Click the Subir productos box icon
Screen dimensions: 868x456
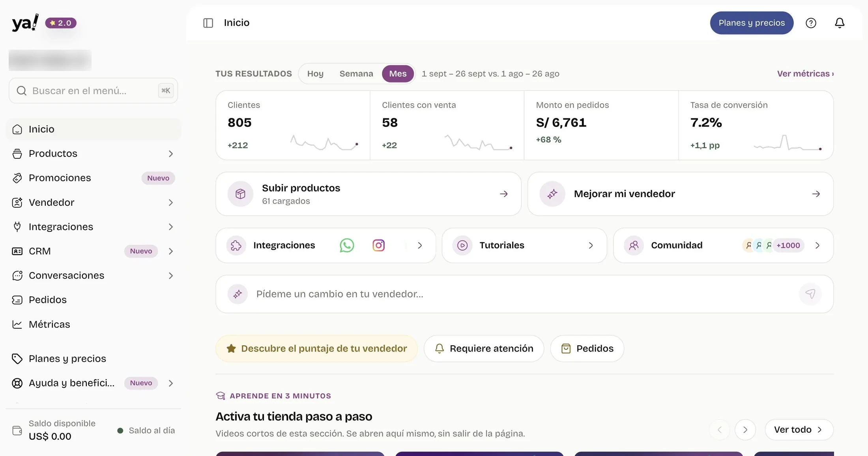click(240, 194)
